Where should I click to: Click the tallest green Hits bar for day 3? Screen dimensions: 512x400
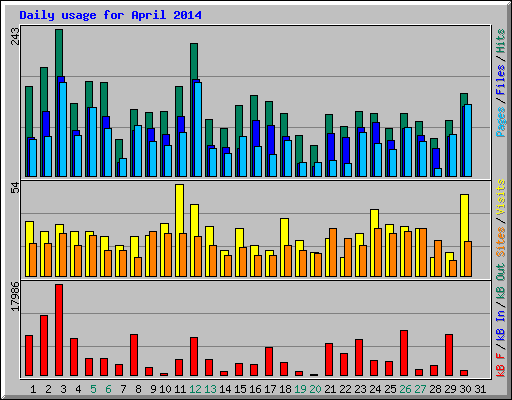click(59, 53)
